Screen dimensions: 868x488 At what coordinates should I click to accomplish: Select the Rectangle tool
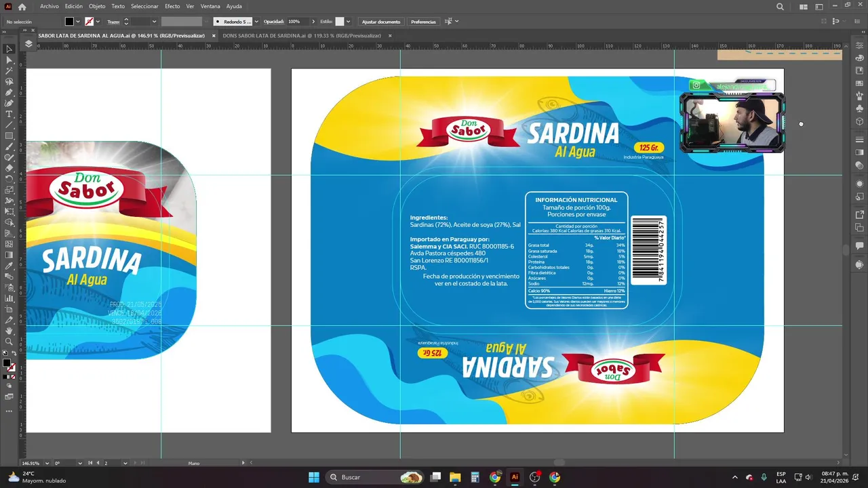pos(9,136)
